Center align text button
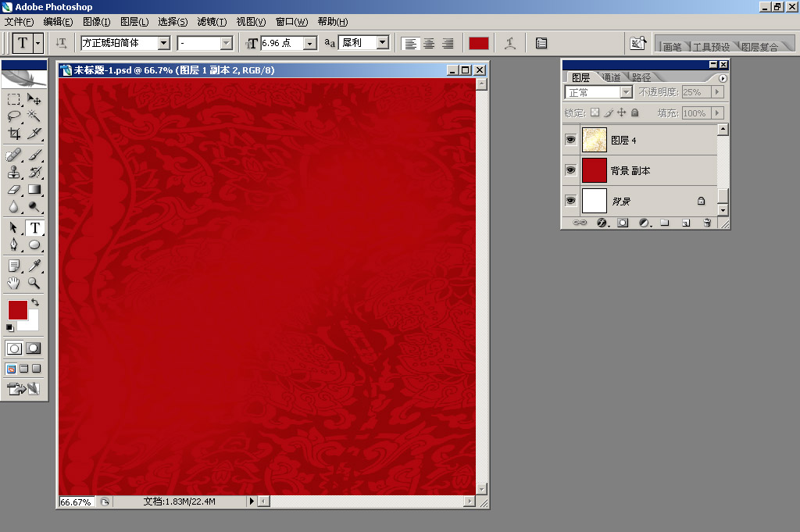 coord(429,43)
